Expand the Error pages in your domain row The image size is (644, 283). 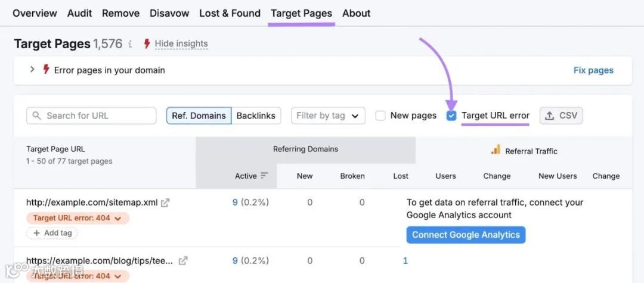[32, 70]
